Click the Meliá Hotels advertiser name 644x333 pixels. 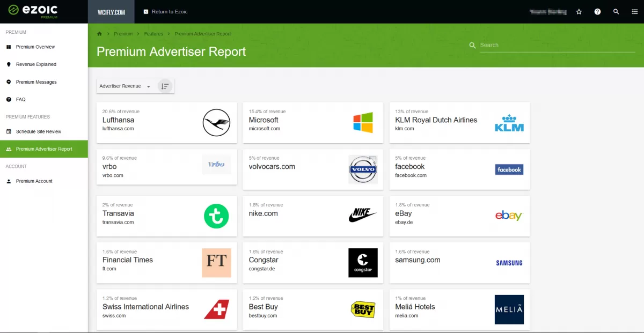415,307
